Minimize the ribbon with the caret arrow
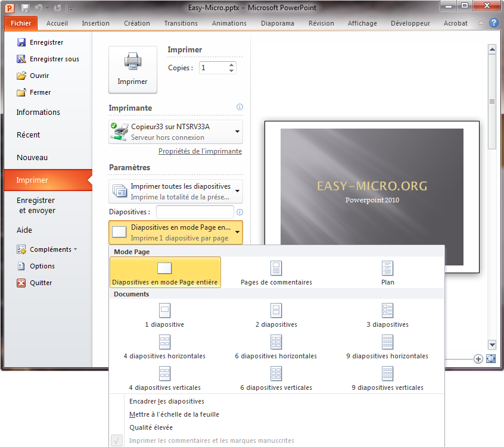504x447 pixels. click(481, 23)
